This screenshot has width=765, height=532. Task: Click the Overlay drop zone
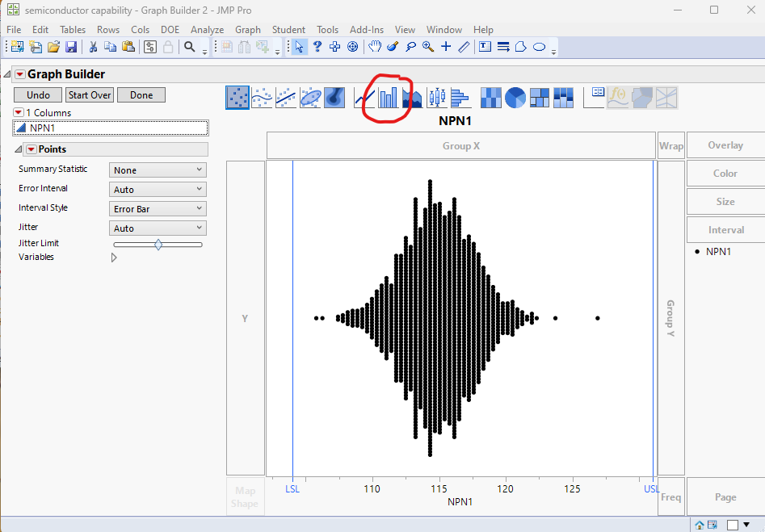[725, 145]
